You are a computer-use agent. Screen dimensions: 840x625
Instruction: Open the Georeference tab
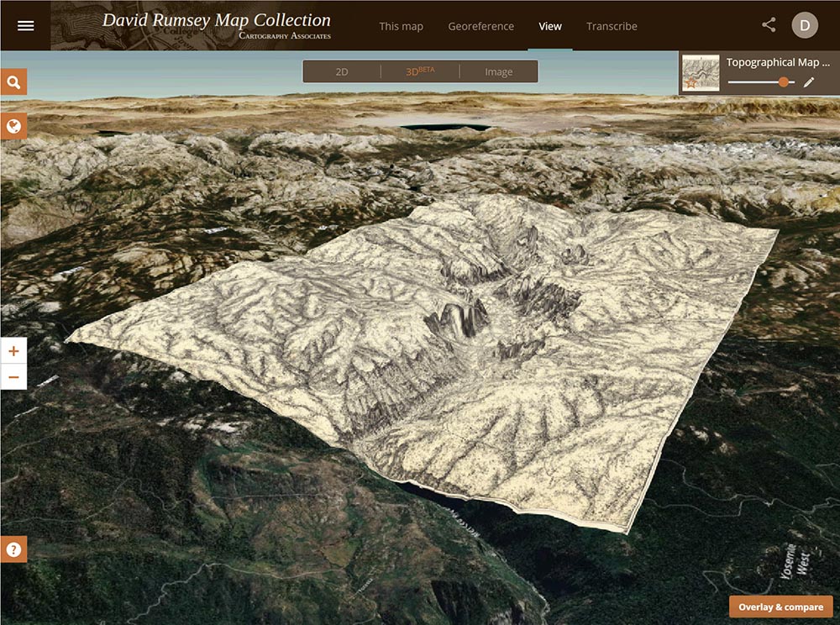[x=481, y=26]
